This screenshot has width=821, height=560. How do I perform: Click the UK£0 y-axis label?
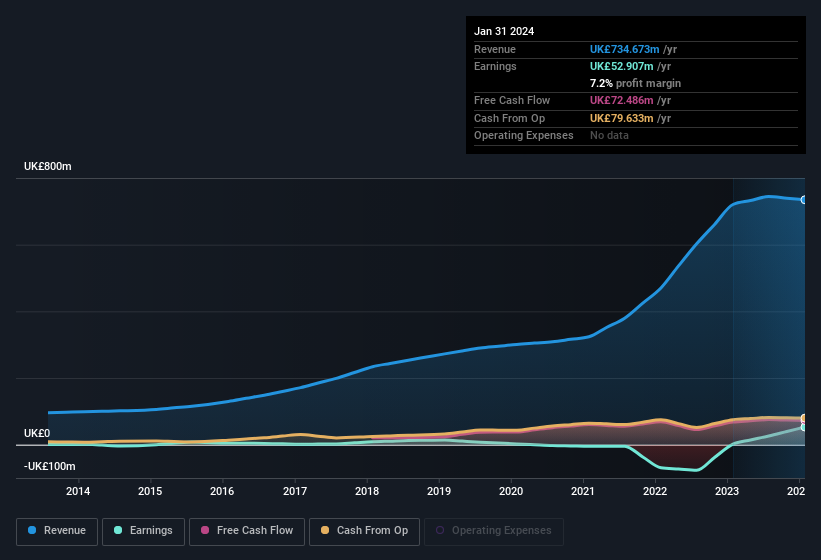[37, 433]
